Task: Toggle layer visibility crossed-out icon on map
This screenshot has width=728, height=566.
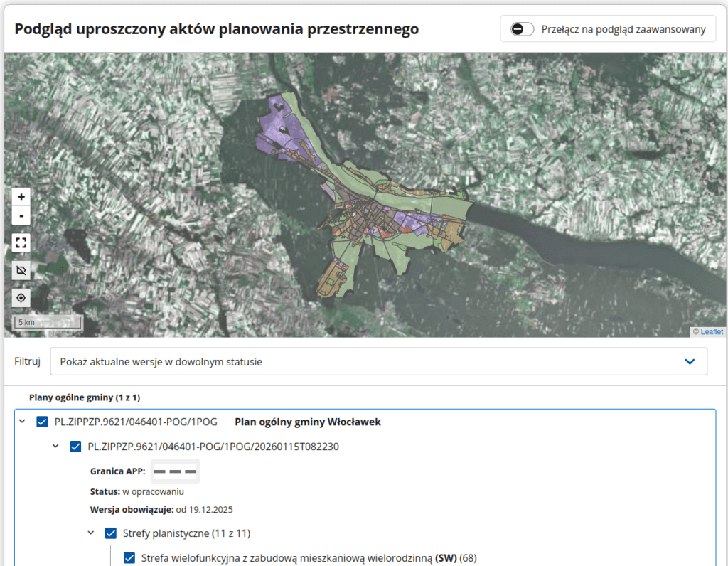Action: coord(21,270)
